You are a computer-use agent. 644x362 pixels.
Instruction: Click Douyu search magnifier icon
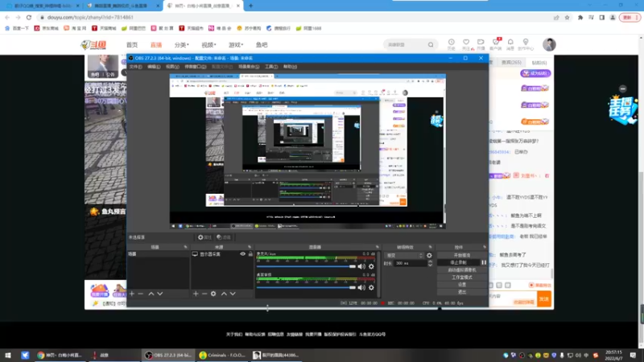(431, 45)
